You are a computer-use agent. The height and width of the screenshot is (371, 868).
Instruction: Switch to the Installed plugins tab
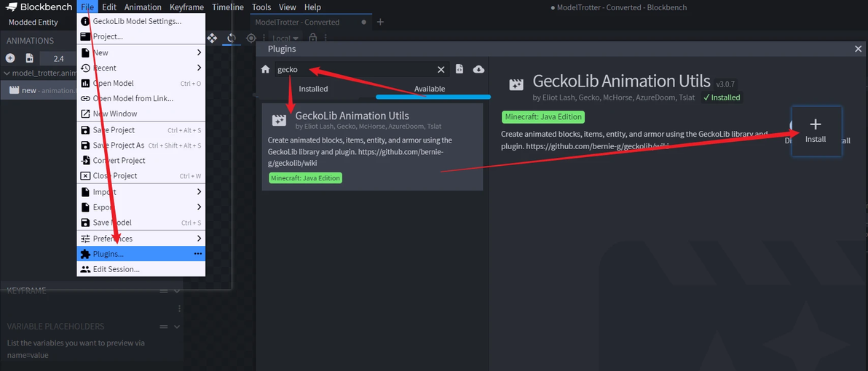pyautogui.click(x=314, y=89)
